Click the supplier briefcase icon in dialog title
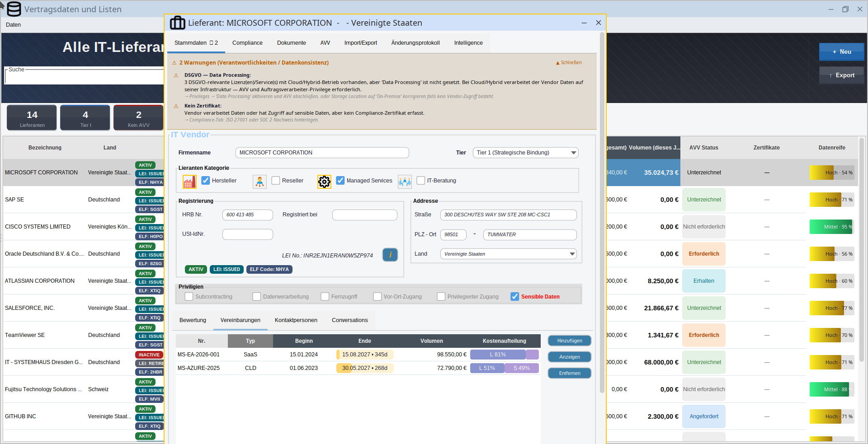Image resolution: width=868 pixels, height=444 pixels. tap(177, 23)
